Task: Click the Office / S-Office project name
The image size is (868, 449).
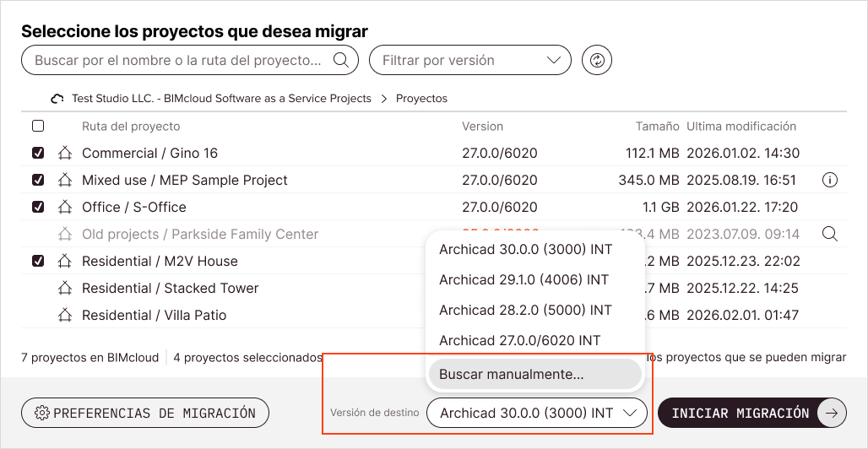Action: (x=134, y=207)
